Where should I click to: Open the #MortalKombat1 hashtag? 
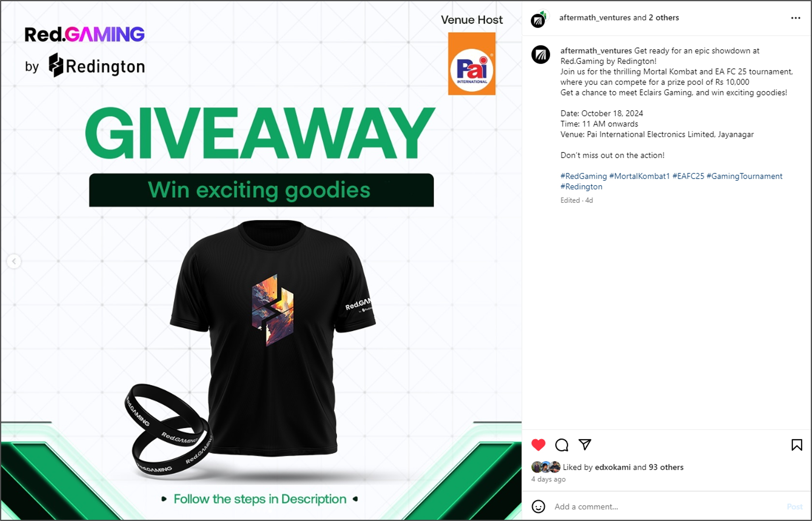(639, 176)
